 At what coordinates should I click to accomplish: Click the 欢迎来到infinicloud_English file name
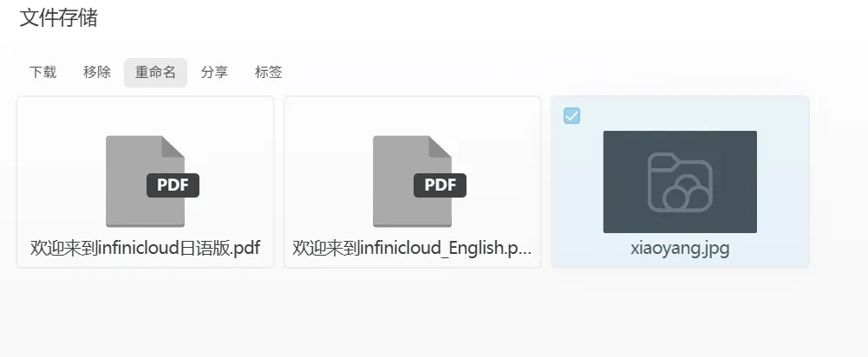[x=413, y=249]
